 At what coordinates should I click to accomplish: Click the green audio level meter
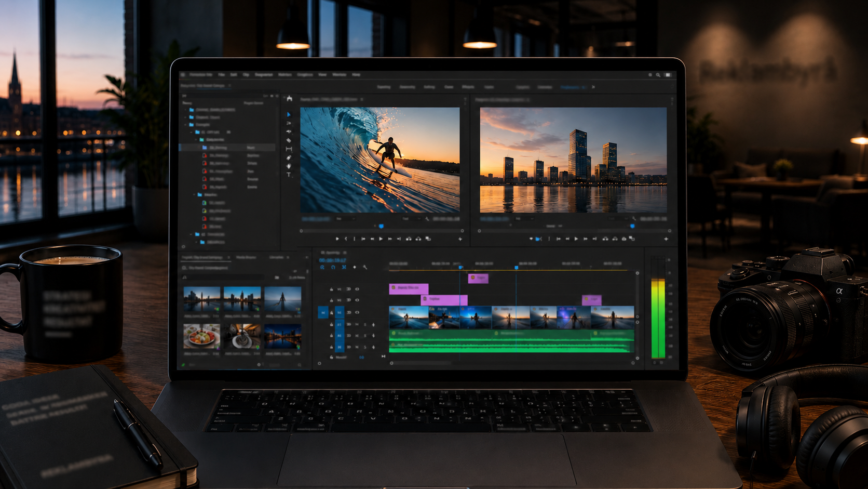coord(658,319)
